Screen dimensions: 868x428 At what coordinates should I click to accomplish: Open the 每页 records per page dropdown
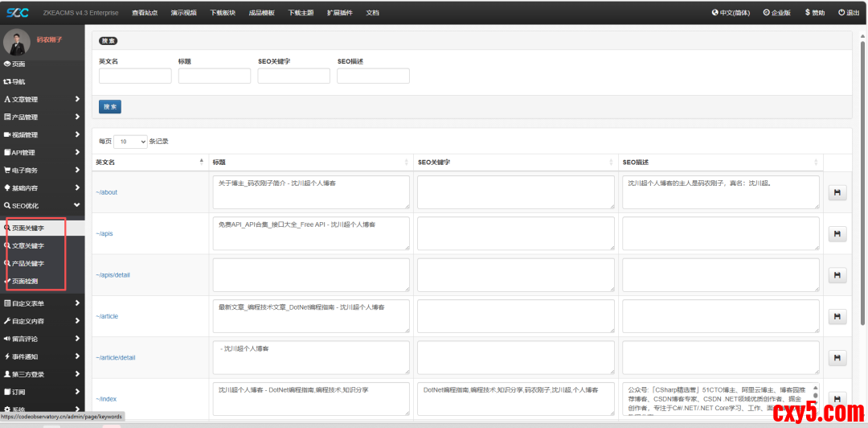[130, 142]
